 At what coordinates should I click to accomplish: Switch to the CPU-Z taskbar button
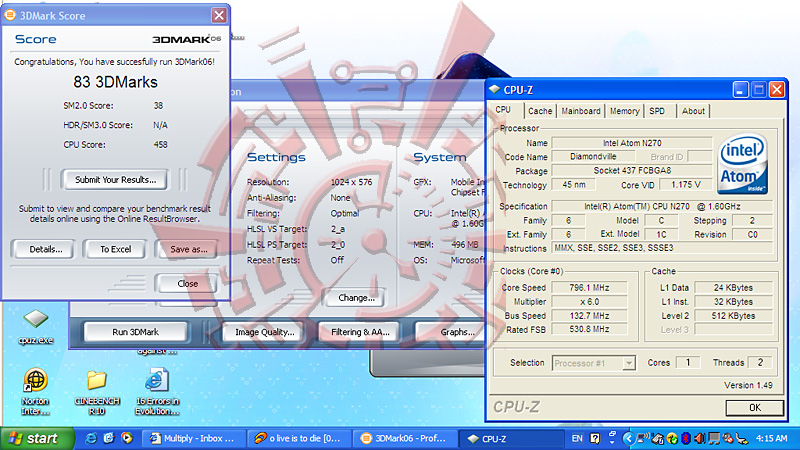tap(509, 438)
